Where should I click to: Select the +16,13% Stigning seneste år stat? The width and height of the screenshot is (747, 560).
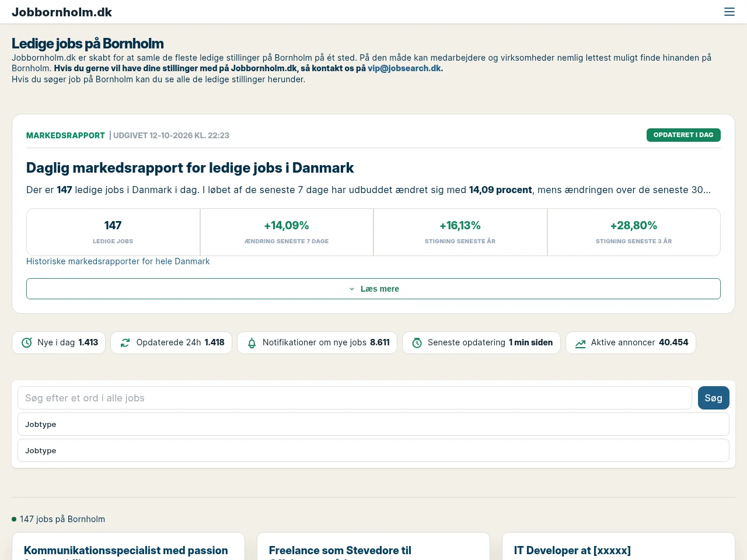point(460,232)
